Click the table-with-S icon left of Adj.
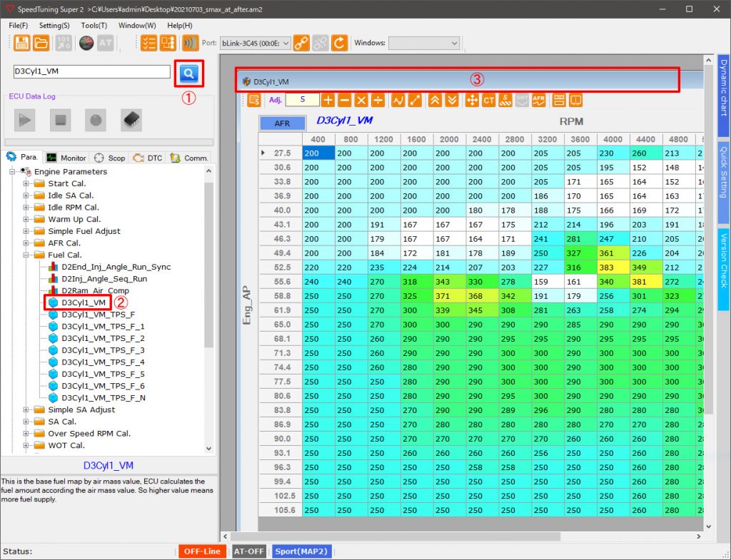Image resolution: width=731 pixels, height=560 pixels. coord(254,100)
